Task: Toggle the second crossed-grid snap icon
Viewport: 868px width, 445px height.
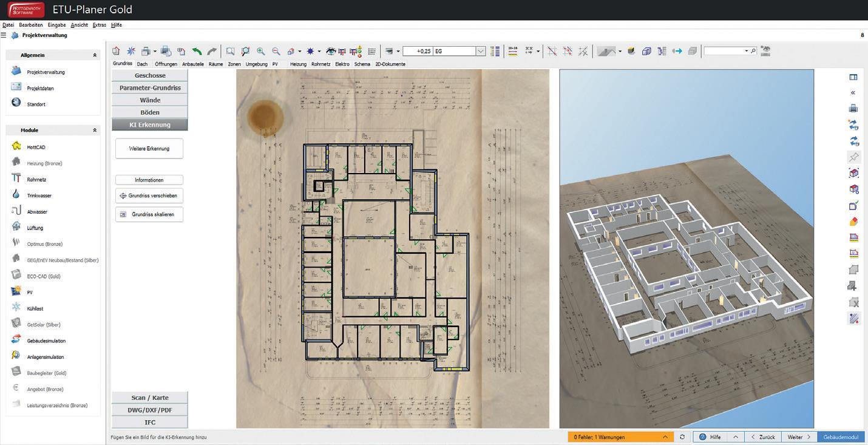Action: (x=568, y=52)
